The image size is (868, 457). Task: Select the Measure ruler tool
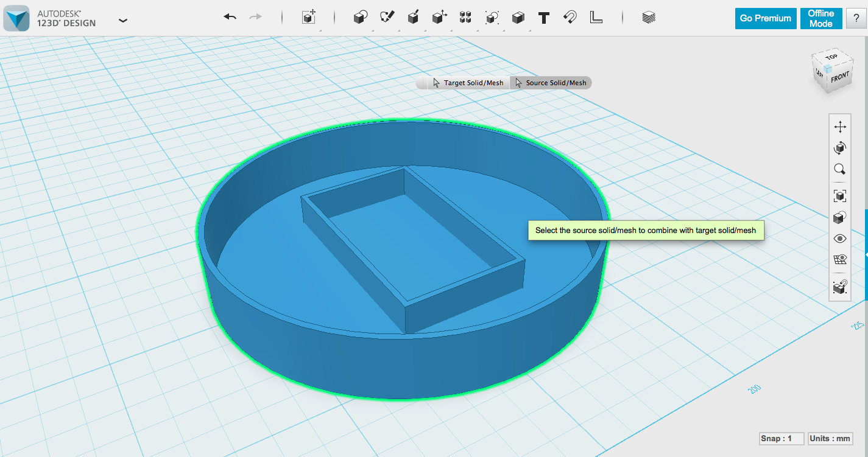596,18
